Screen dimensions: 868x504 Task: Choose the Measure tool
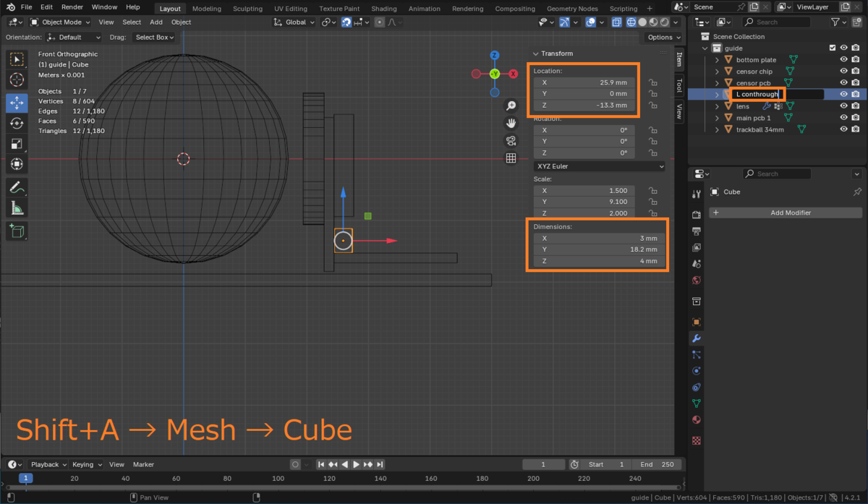pos(17,209)
